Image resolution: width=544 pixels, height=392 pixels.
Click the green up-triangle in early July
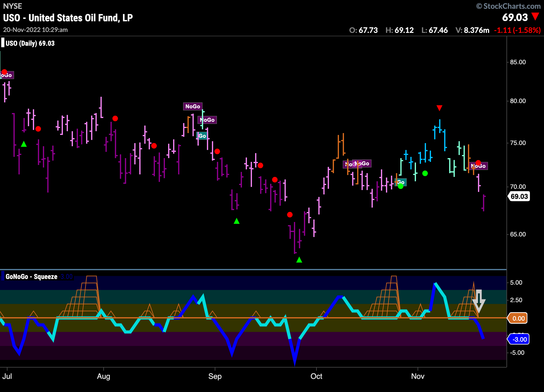click(24, 144)
